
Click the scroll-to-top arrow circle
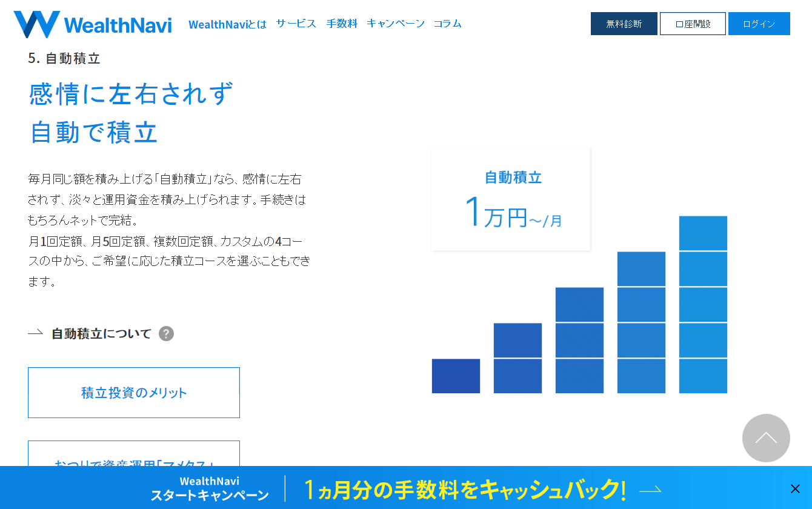(766, 438)
